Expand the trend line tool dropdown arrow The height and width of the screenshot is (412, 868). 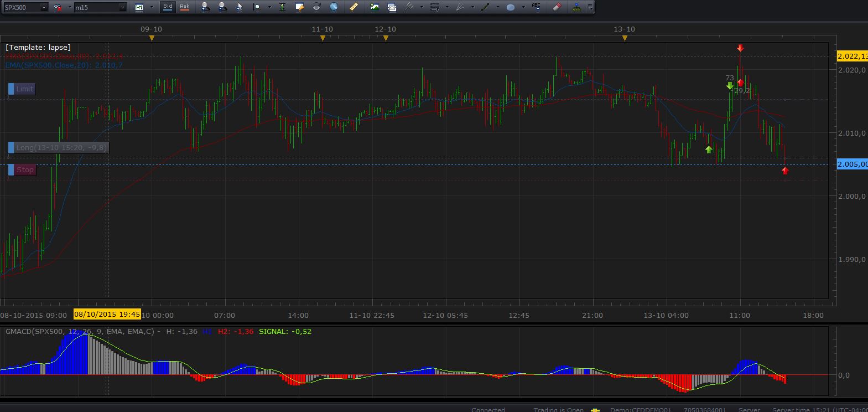pos(497,7)
